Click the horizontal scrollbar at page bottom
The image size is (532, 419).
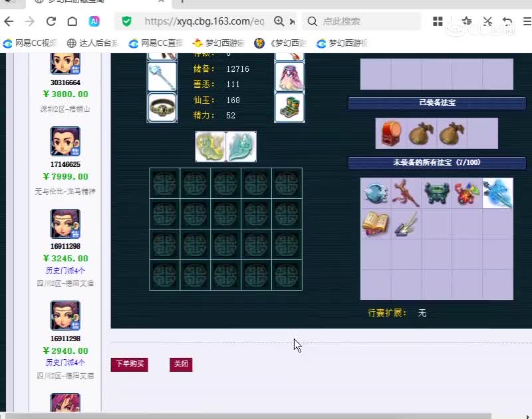point(248,416)
